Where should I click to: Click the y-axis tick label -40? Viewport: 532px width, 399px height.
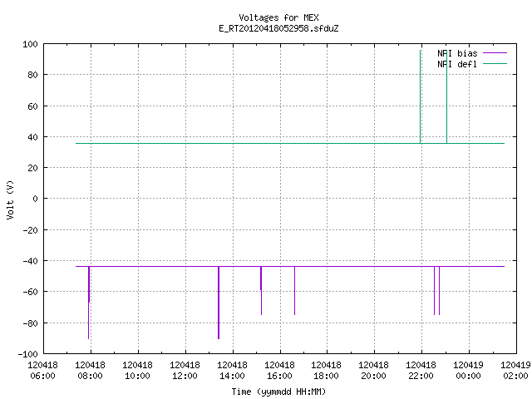tap(30, 261)
